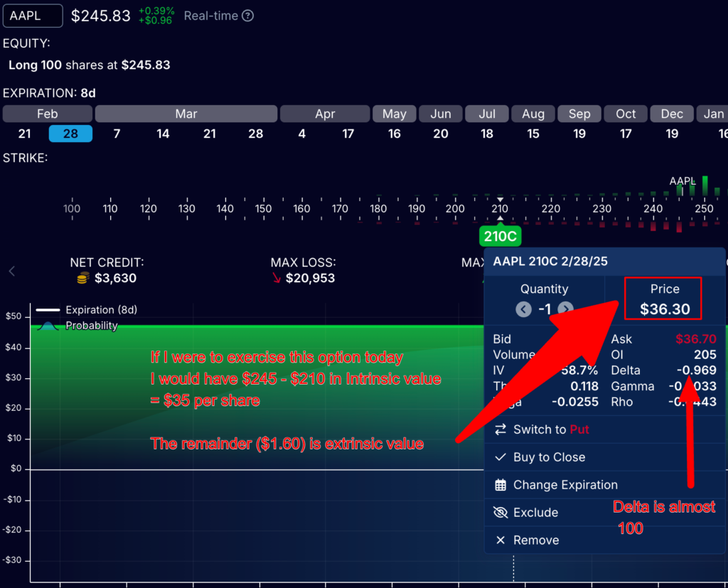Choose the highlighted Feb 28 expiration date
This screenshot has width=728, height=588.
70,134
